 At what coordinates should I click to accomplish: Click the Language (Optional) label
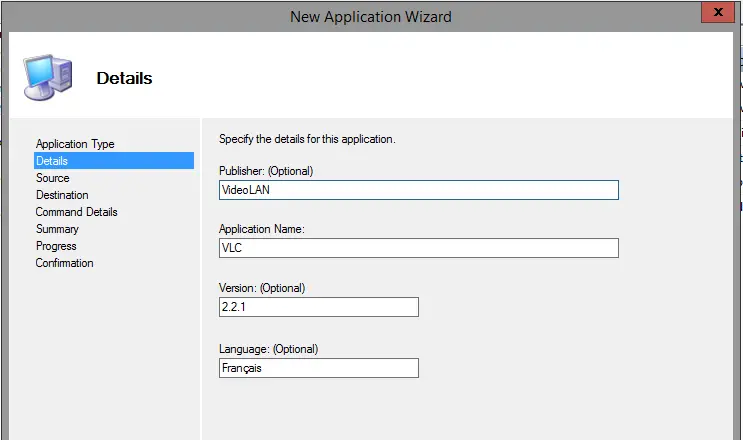coord(268,349)
